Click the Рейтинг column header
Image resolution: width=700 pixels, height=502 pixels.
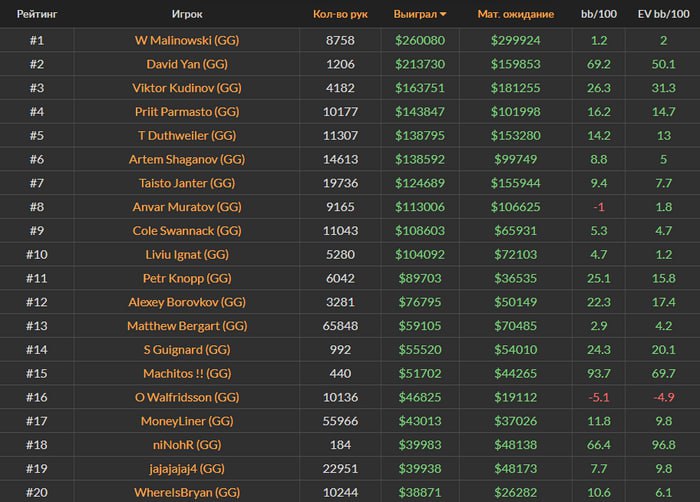pyautogui.click(x=36, y=14)
